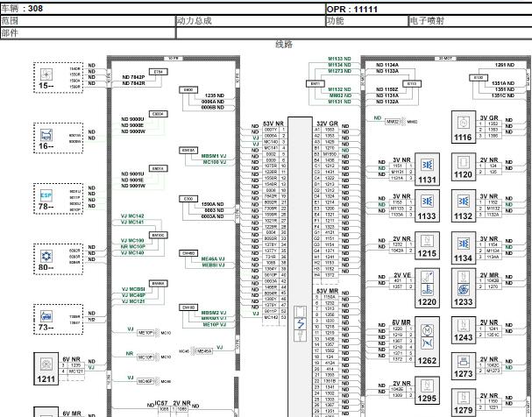Click the ME10P connector box
This screenshot has height=417, width=532.
pyautogui.click(x=145, y=333)
